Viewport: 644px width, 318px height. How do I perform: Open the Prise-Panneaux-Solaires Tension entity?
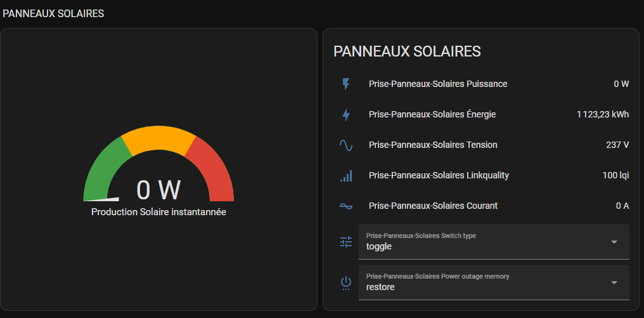[433, 145]
